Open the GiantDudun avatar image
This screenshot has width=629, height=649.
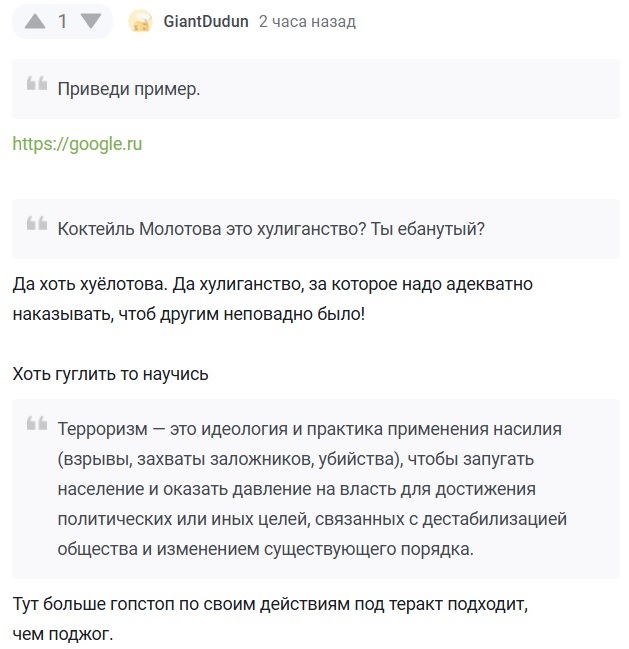[141, 21]
